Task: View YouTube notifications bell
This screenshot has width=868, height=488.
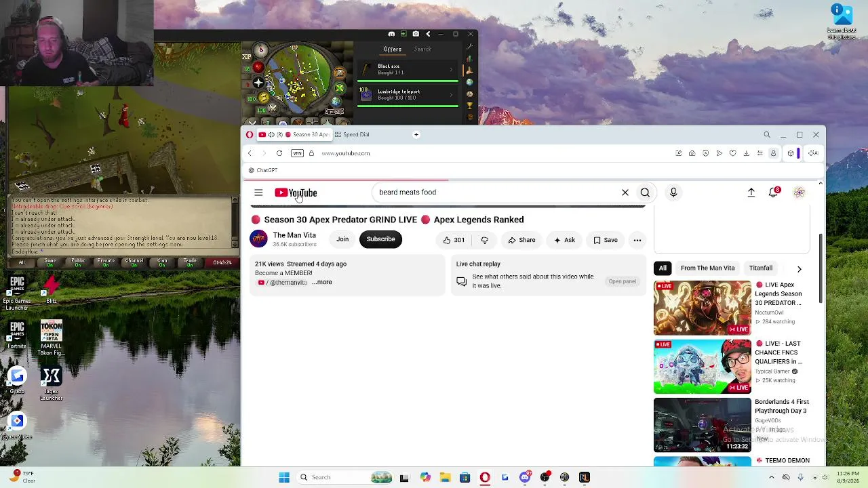Action: 774,192
